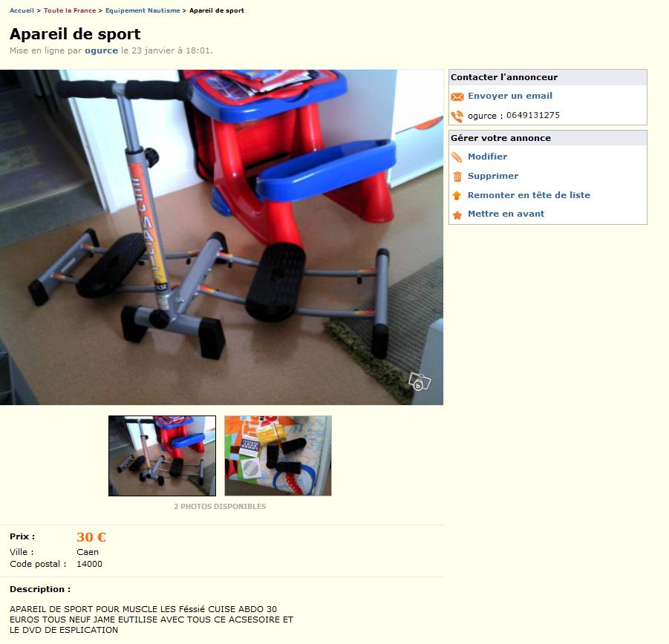
Task: Click Remonter en tête de liste
Action: (x=529, y=195)
